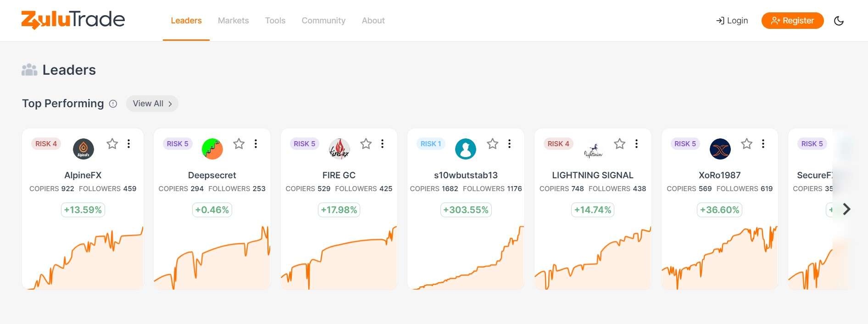Open the Tools menu
Screen dimensions: 868x324
click(x=275, y=21)
